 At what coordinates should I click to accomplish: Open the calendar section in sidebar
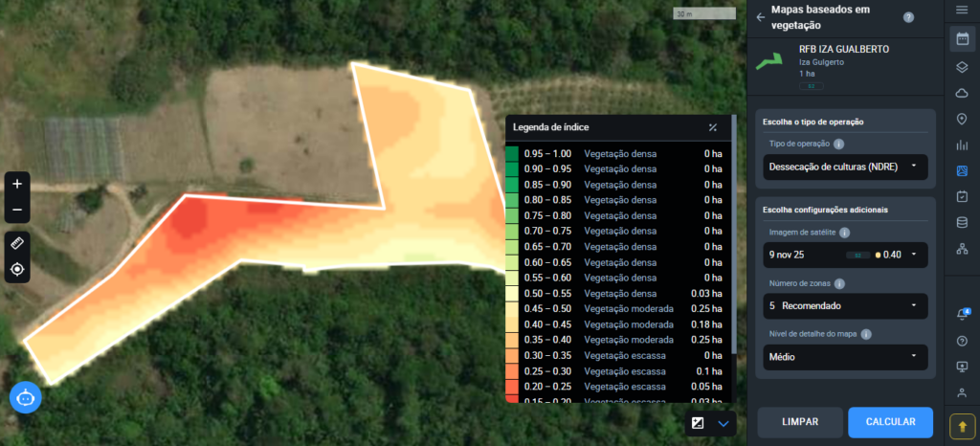962,39
